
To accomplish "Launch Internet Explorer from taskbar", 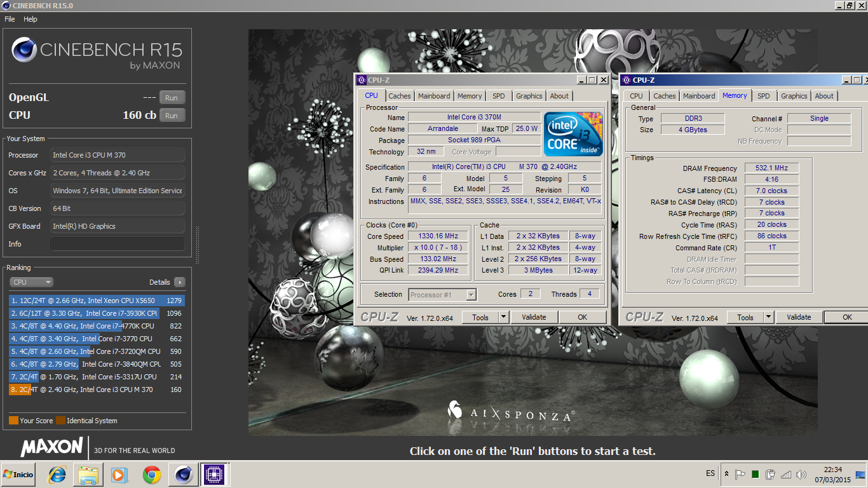I will coord(57,475).
